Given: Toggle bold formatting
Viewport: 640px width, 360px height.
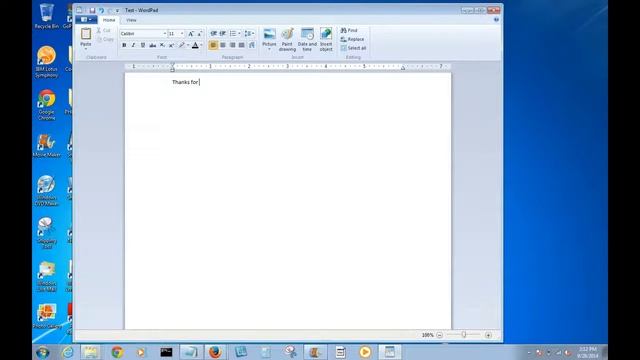Looking at the screenshot, I should [x=124, y=45].
